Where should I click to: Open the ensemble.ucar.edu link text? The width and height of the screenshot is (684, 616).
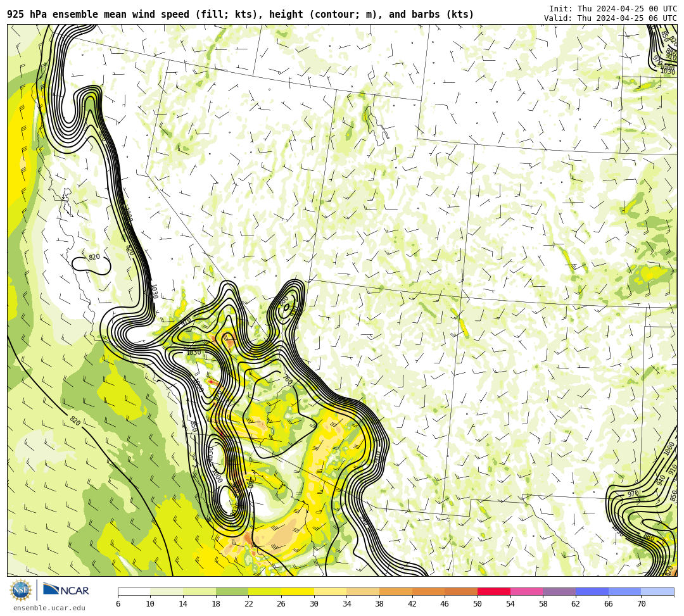coord(49,608)
